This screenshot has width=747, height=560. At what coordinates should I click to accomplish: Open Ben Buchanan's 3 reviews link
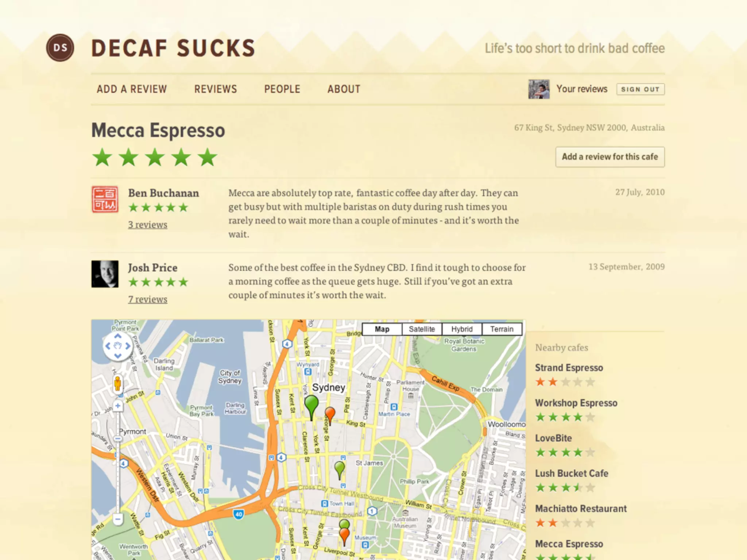[x=148, y=225]
